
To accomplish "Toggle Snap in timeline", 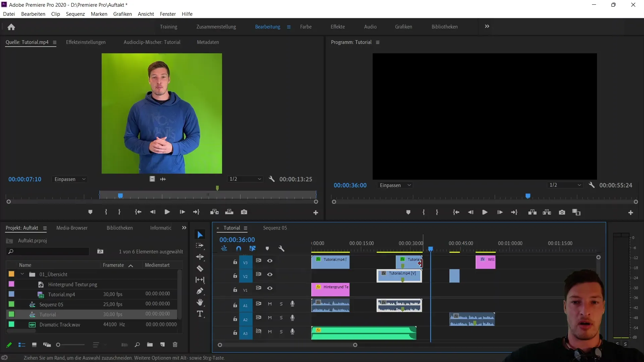I will [x=238, y=248].
